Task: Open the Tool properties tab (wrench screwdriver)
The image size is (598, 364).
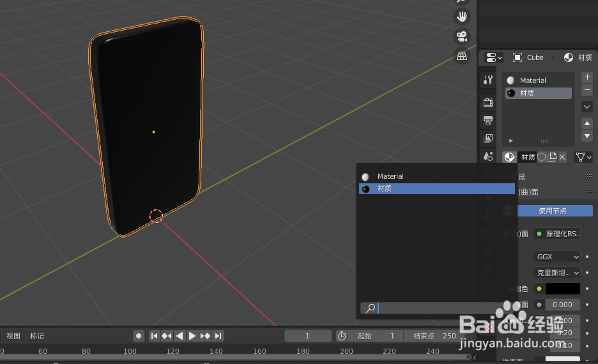Action: [x=488, y=80]
